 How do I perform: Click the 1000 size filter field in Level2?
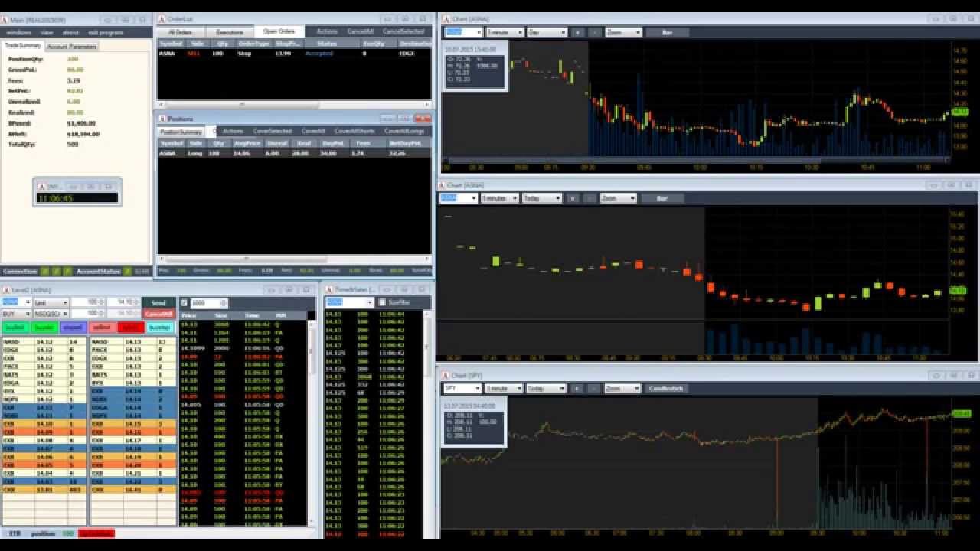tap(207, 303)
